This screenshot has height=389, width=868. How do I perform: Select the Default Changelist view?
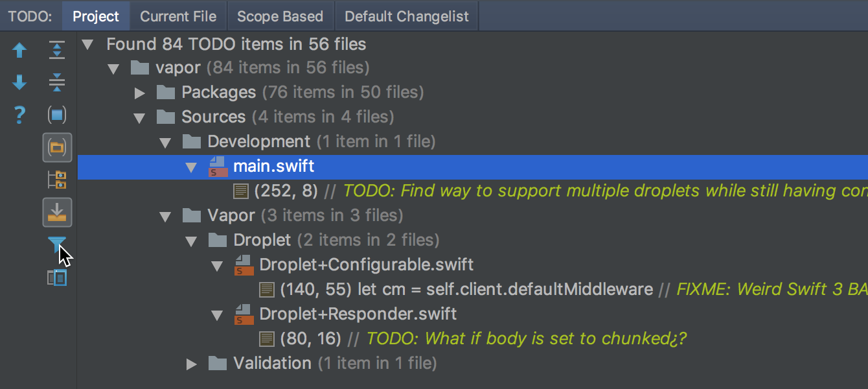point(406,16)
